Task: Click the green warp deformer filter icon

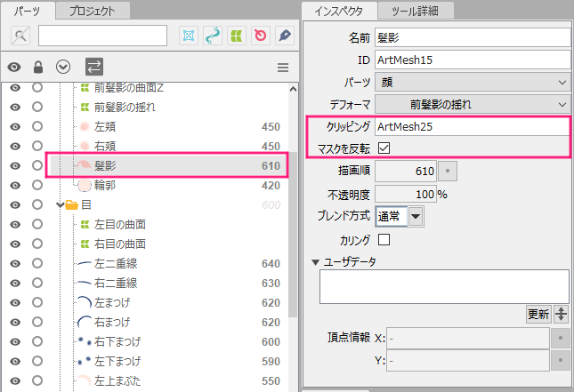Action: 237,36
